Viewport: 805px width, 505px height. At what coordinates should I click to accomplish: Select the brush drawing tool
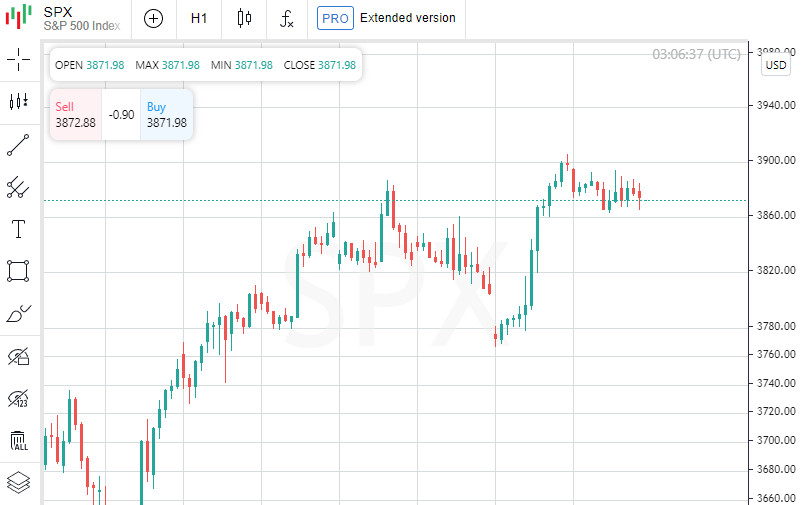click(x=18, y=314)
